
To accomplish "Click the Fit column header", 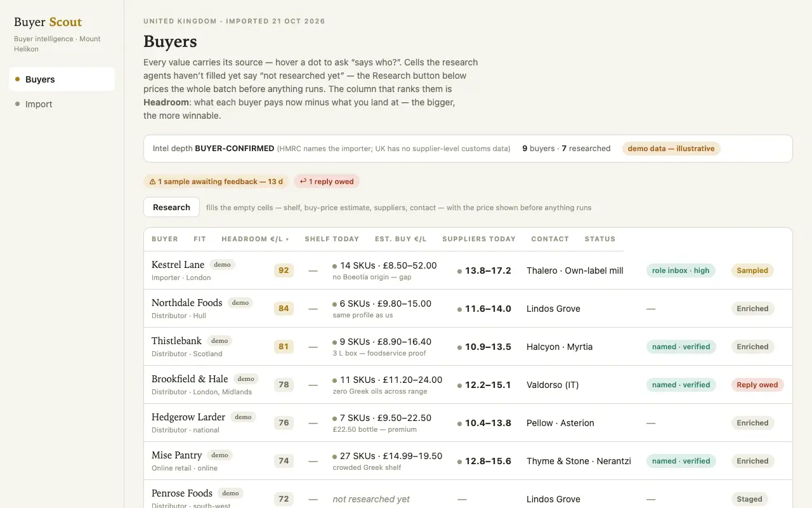I will [200, 239].
